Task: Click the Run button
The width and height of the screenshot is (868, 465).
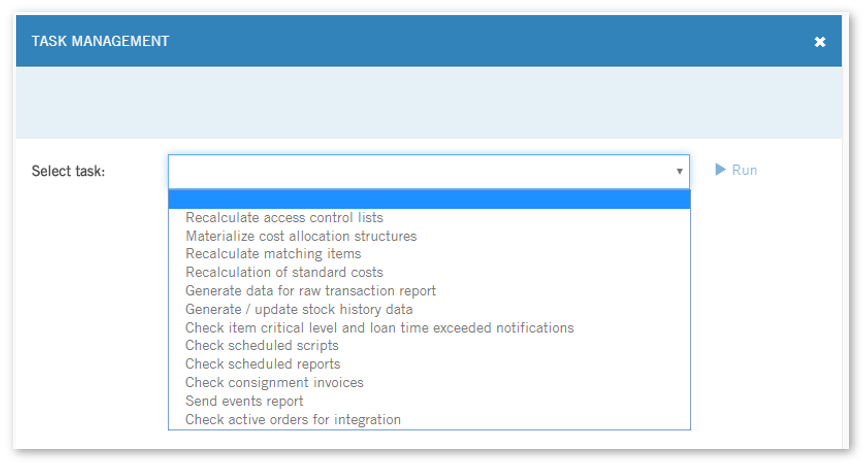Action: (x=736, y=170)
